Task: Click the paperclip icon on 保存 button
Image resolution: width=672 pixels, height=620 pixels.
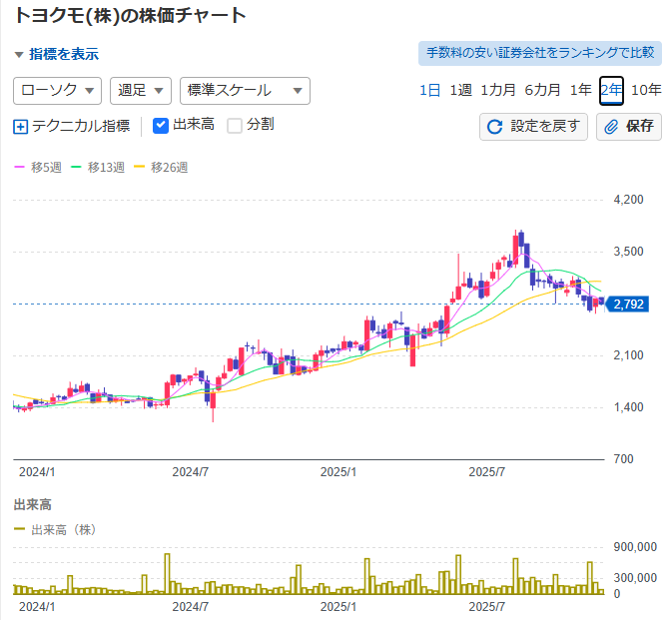Action: click(610, 127)
